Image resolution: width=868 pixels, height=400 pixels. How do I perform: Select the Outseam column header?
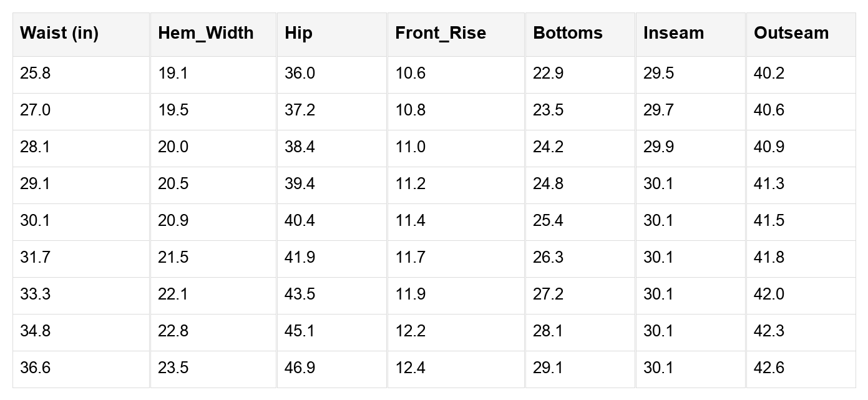coord(791,33)
